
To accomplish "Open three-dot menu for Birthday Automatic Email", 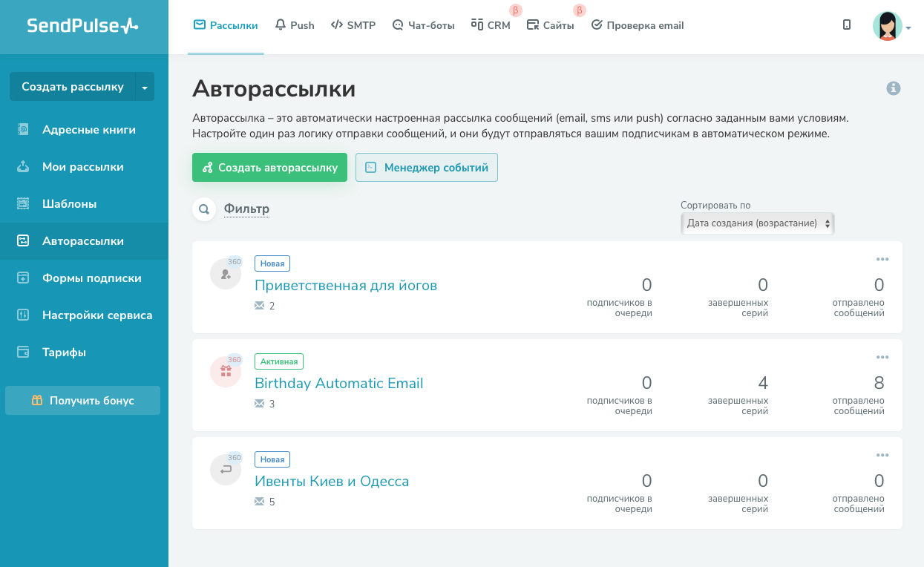I will click(x=882, y=357).
